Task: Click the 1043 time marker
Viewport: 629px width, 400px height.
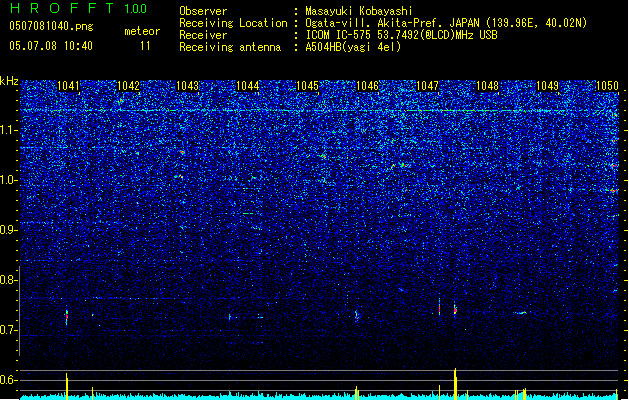Action: point(188,86)
